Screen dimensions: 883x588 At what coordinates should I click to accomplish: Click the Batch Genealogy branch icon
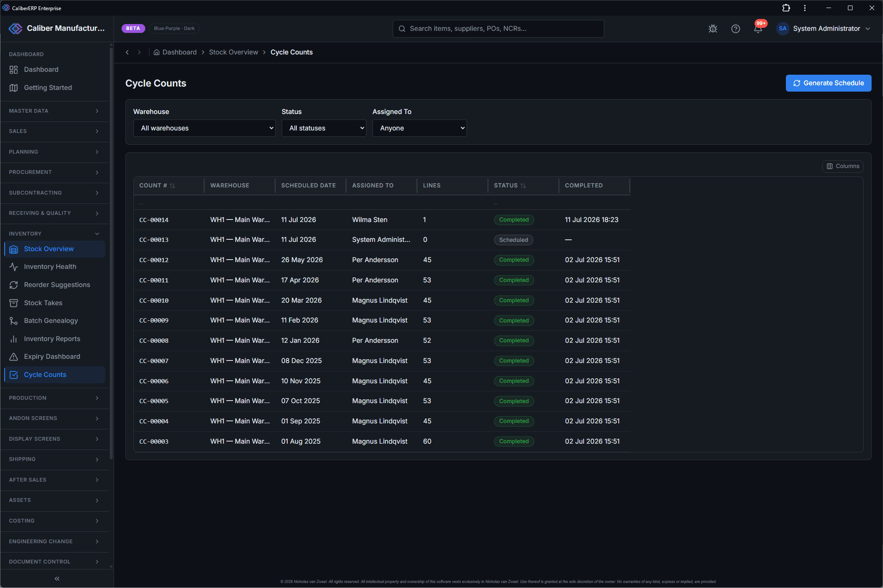pos(14,321)
